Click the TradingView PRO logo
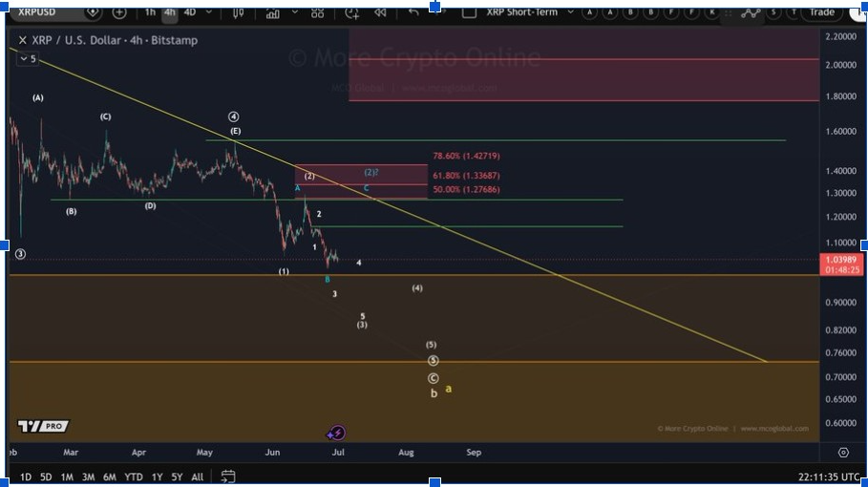Screen dimensions: 868x487 [x=43, y=426]
